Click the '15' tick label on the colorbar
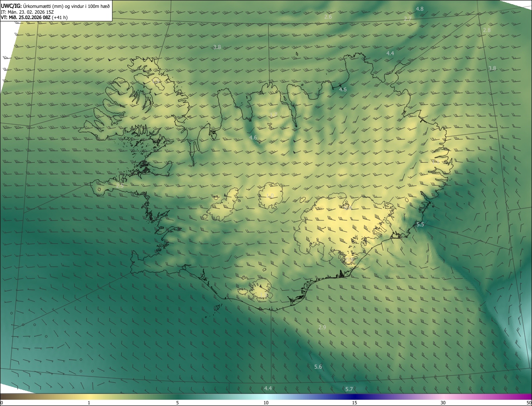This screenshot has height=406, width=532. [x=355, y=403]
